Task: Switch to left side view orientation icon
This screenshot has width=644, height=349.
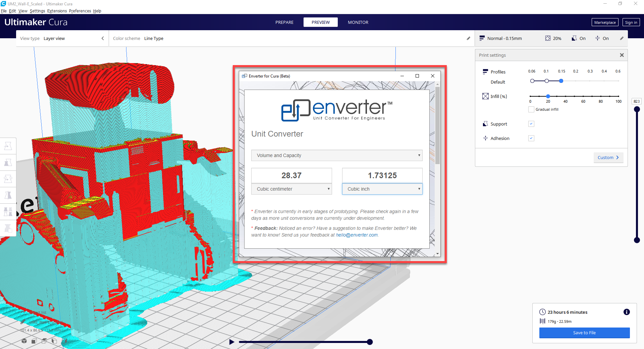Action: click(54, 341)
